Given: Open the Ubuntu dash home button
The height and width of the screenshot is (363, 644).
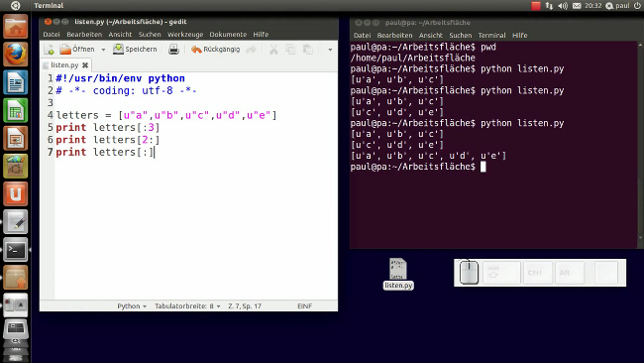Looking at the screenshot, I should 15,5.
